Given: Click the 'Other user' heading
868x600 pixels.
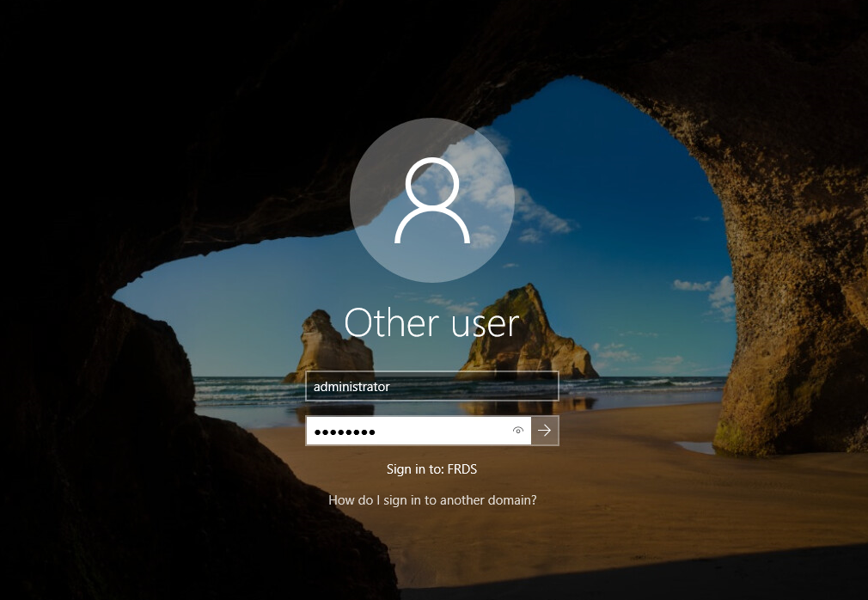Looking at the screenshot, I should (x=431, y=322).
